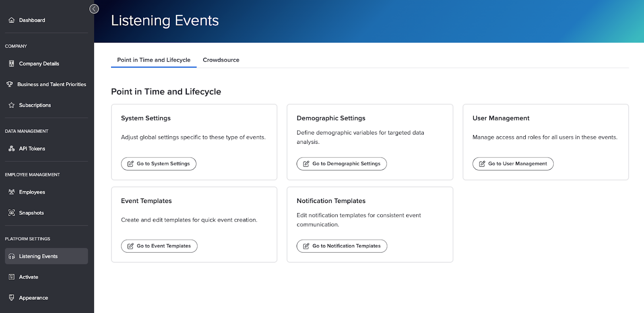Click the Employees people icon
The width and height of the screenshot is (644, 313).
(x=11, y=192)
